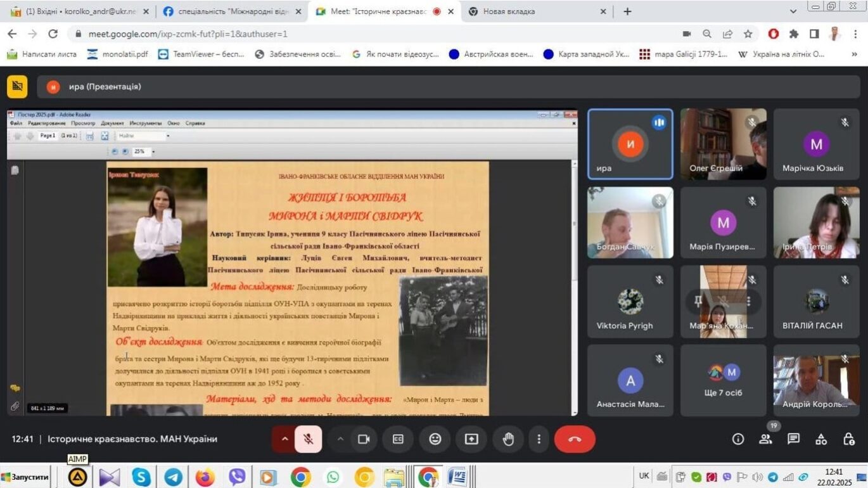Screen dimensions: 868x488
Task: Click the present screen icon
Action: pos(471,439)
